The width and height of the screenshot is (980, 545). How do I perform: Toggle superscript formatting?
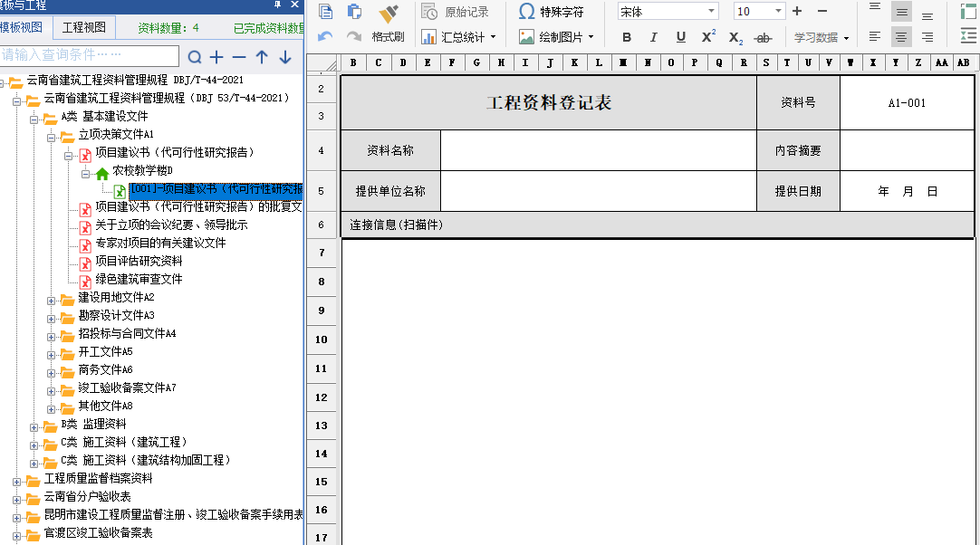click(x=708, y=37)
